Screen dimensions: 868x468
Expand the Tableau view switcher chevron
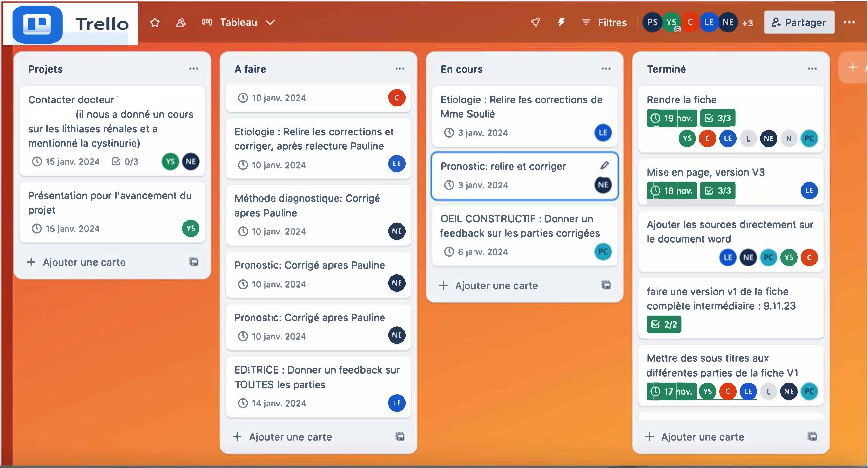click(x=270, y=23)
